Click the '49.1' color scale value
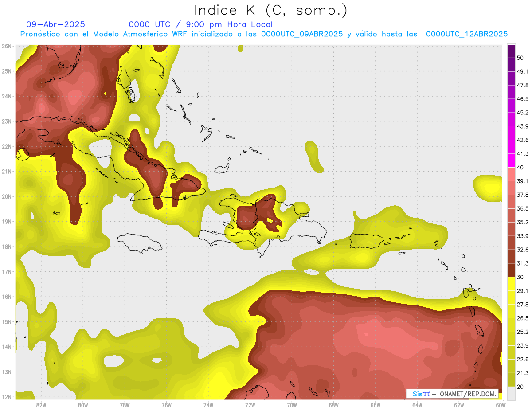The height and width of the screenshot is (411, 532). pyautogui.click(x=523, y=71)
